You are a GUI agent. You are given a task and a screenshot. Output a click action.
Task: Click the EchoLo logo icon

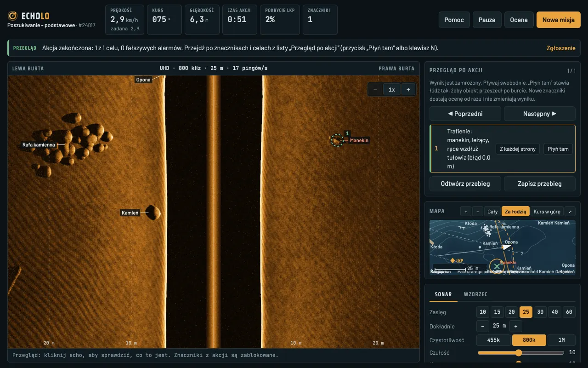pos(13,16)
